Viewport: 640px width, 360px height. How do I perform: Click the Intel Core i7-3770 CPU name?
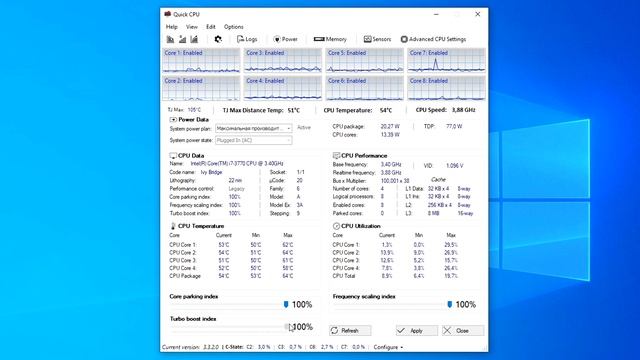pos(237,164)
